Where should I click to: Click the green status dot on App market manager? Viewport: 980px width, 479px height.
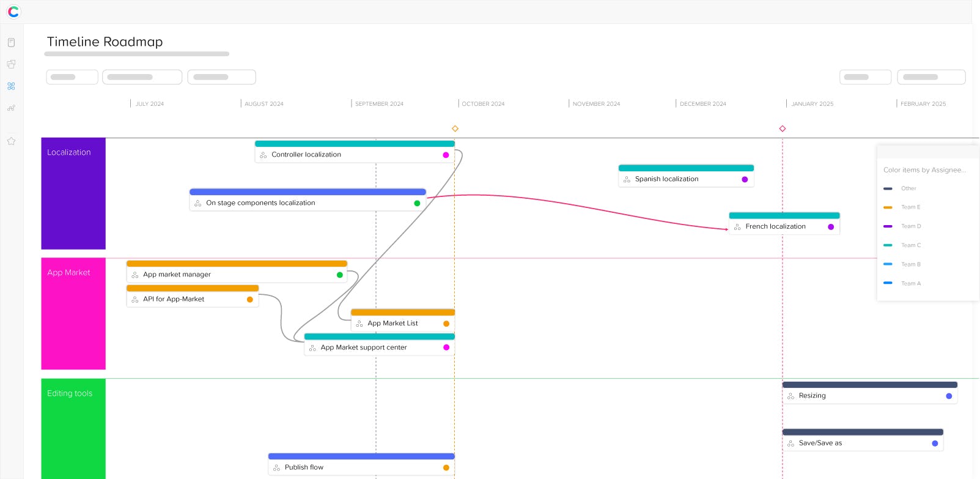[x=340, y=275]
